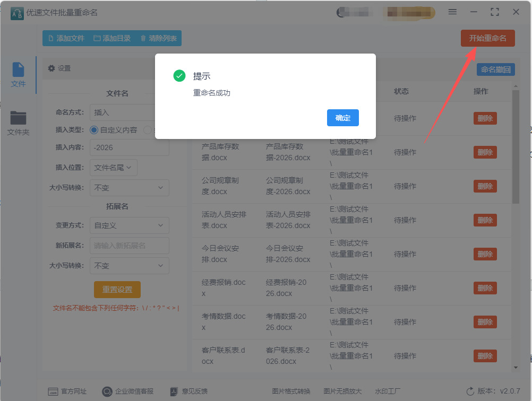532x401 pixels.
Task: Click the scrollbar down arrow of file list
Action: (516, 368)
